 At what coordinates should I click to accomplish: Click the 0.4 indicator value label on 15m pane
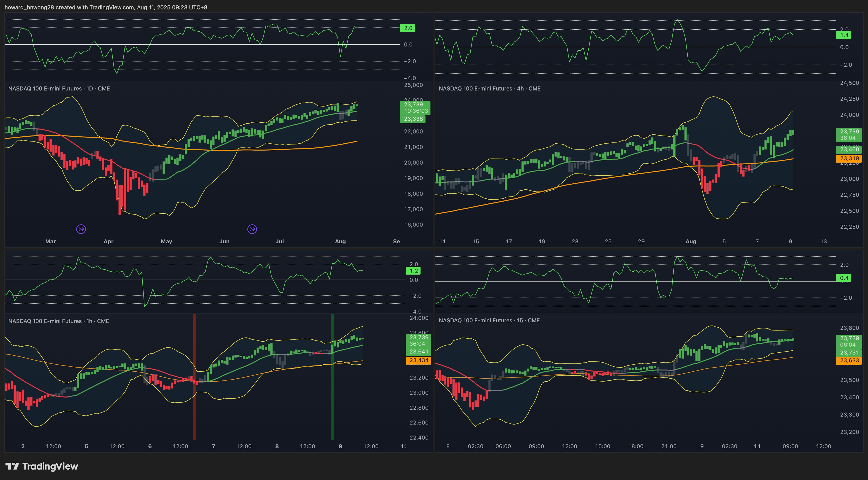844,278
